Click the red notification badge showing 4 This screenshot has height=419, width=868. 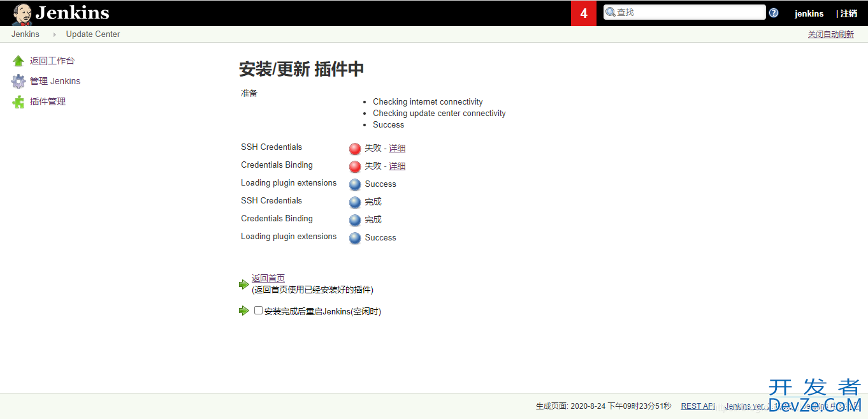click(584, 13)
